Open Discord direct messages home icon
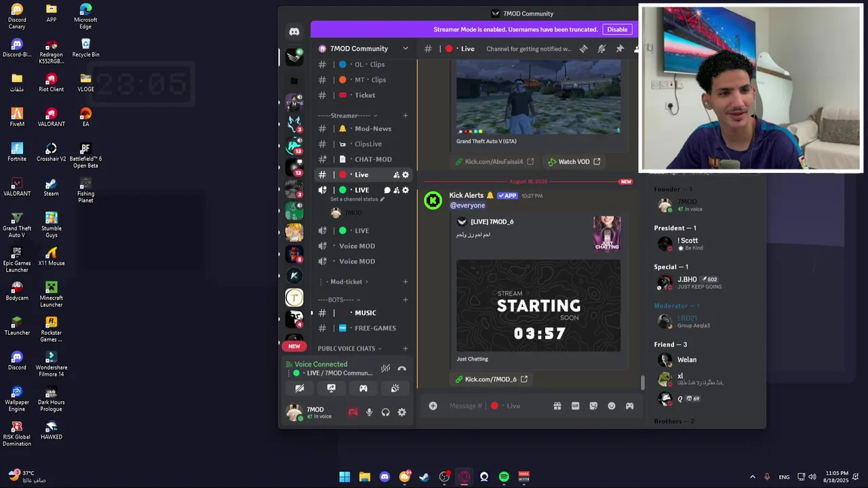The image size is (868, 488). click(x=294, y=32)
